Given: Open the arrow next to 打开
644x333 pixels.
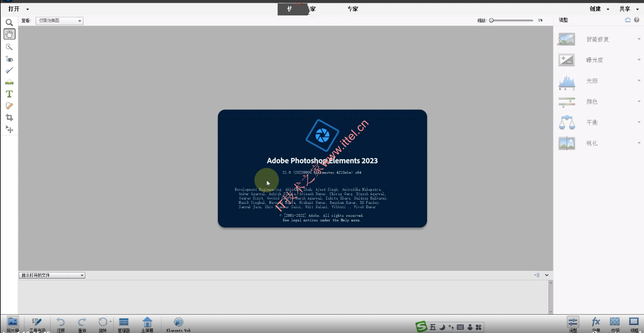Looking at the screenshot, I should coord(27,9).
